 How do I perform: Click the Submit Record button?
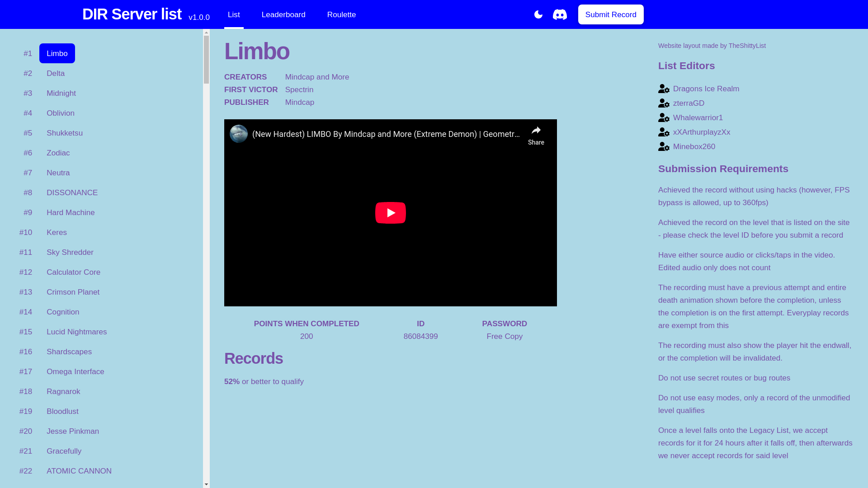click(x=611, y=14)
